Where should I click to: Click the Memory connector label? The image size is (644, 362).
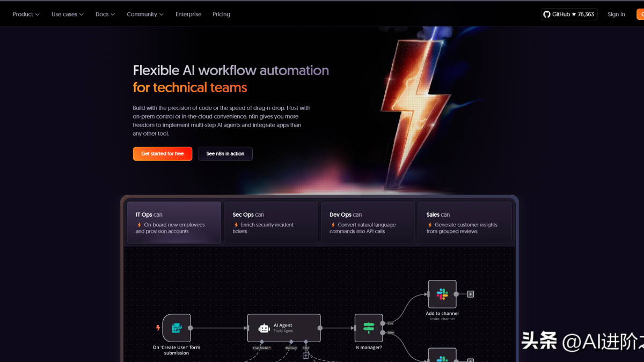[x=291, y=348]
